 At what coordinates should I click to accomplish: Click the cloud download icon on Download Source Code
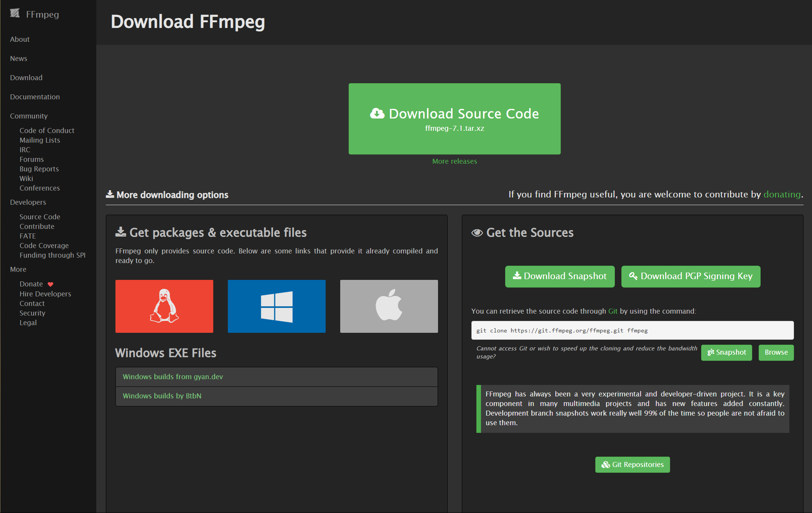(377, 113)
